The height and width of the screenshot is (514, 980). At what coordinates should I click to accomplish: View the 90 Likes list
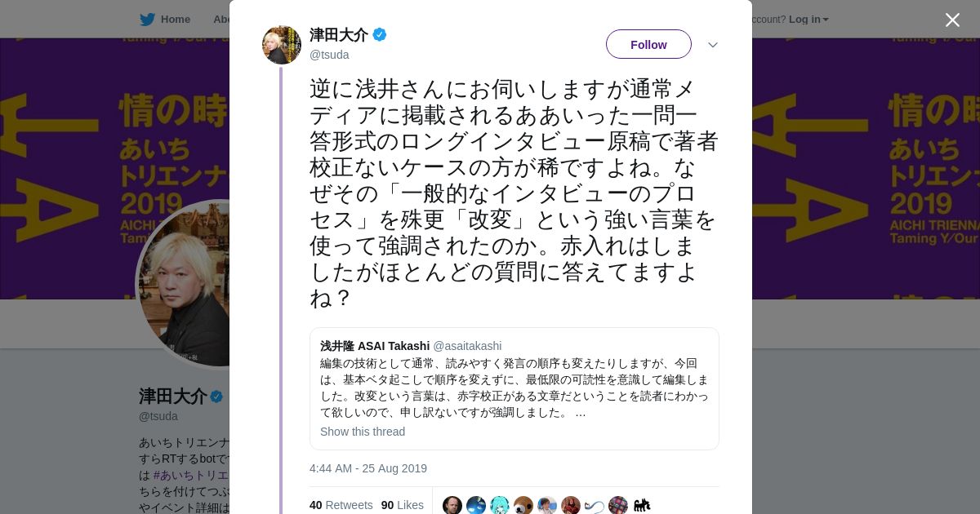coord(402,505)
